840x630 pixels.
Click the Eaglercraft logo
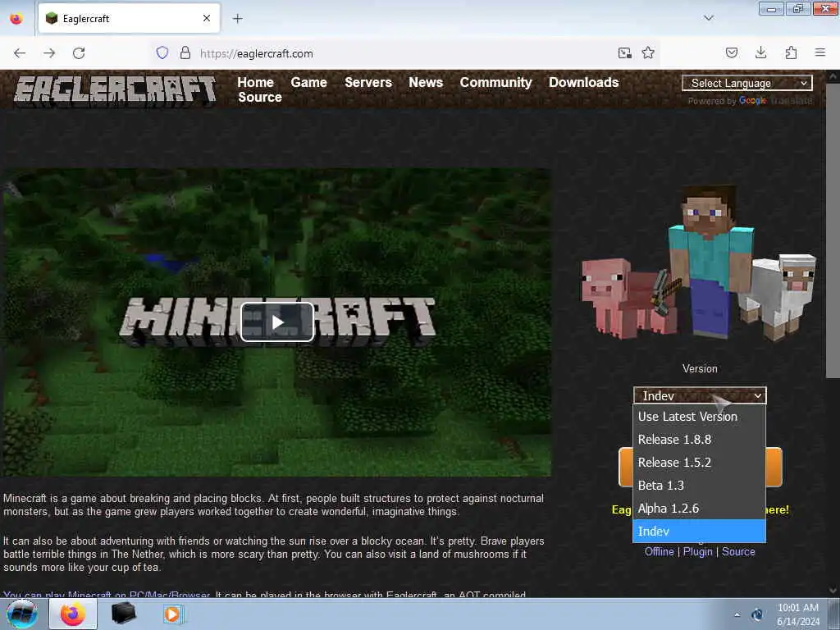(x=115, y=89)
